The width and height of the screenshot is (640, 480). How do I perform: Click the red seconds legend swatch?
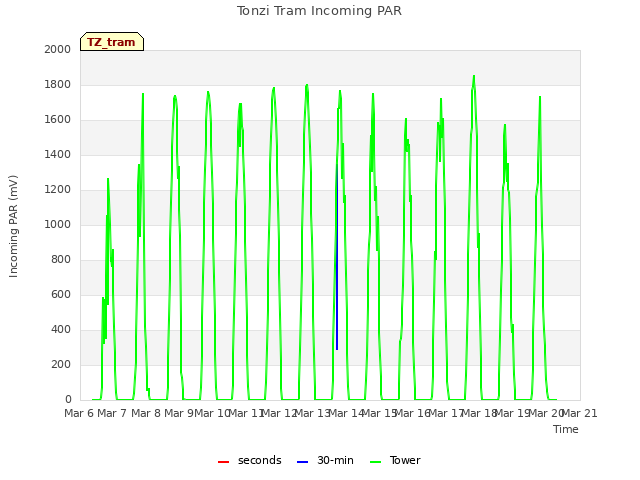pos(224,462)
